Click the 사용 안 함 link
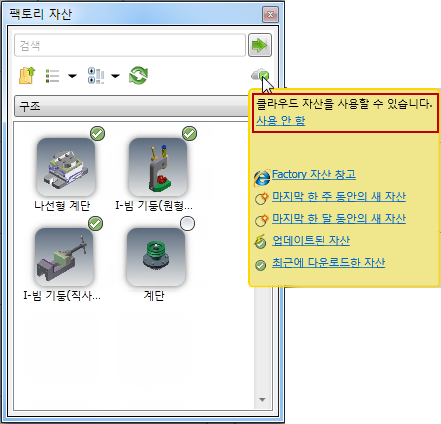The height and width of the screenshot is (424, 441). pyautogui.click(x=281, y=120)
